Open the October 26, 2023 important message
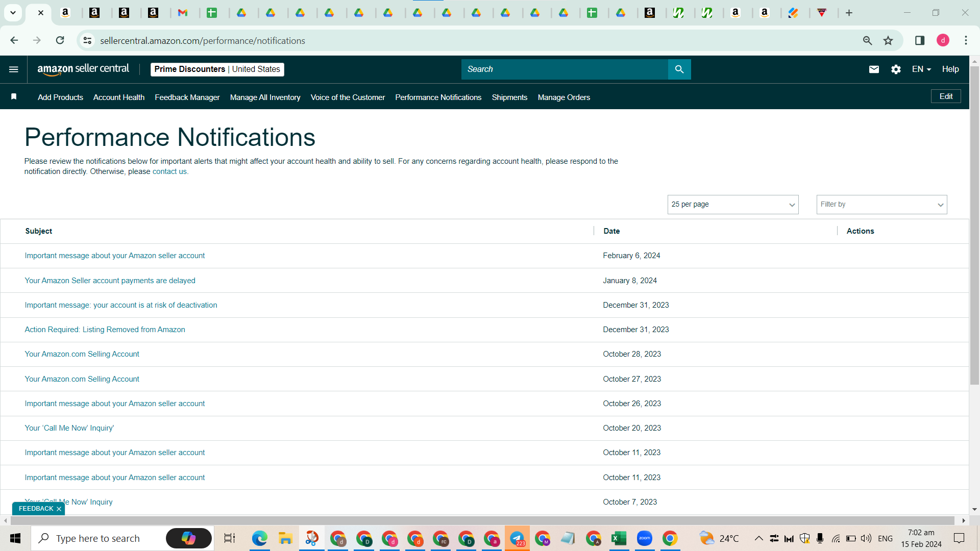The width and height of the screenshot is (980, 551). pyautogui.click(x=115, y=404)
